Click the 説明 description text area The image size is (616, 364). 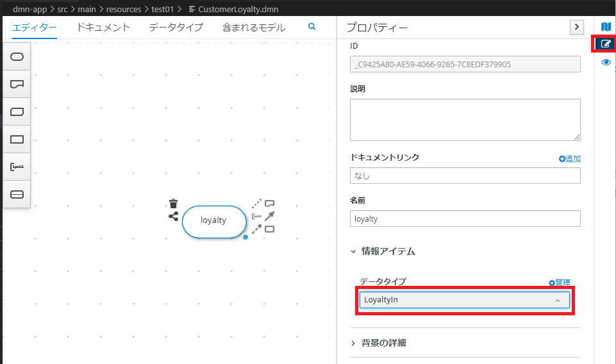pyautogui.click(x=465, y=120)
